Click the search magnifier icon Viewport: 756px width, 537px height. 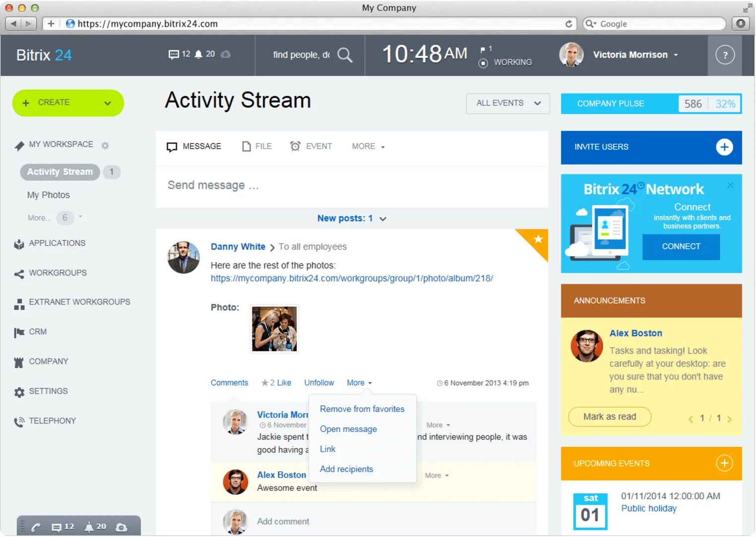(x=345, y=54)
